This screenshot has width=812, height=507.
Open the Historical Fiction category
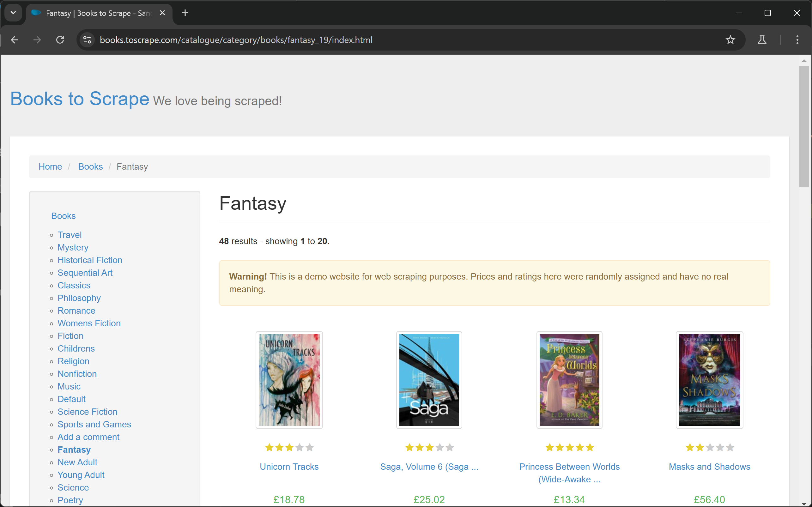coord(89,260)
